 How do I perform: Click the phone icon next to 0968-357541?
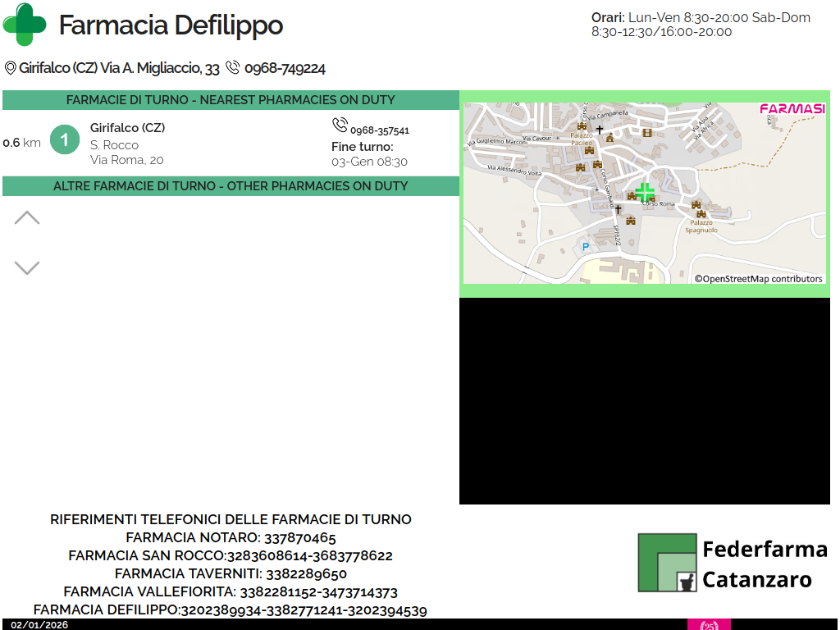tap(340, 125)
